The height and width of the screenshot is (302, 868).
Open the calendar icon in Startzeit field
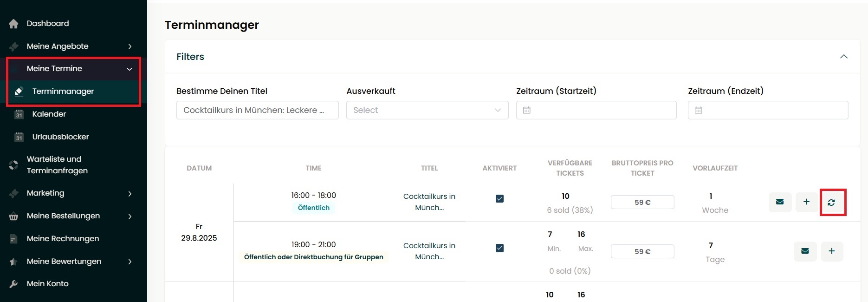527,110
